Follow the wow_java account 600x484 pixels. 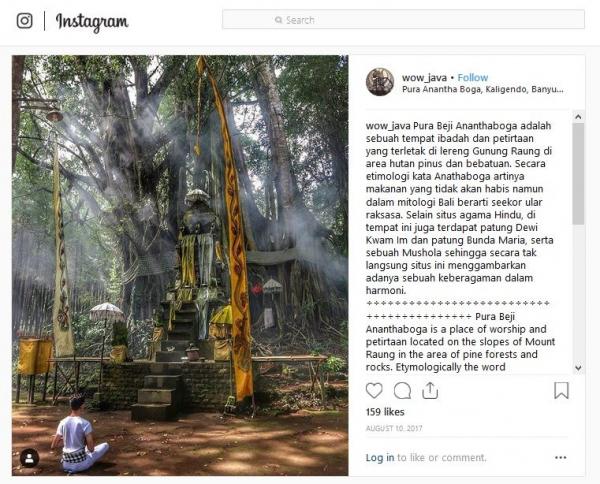(x=473, y=77)
